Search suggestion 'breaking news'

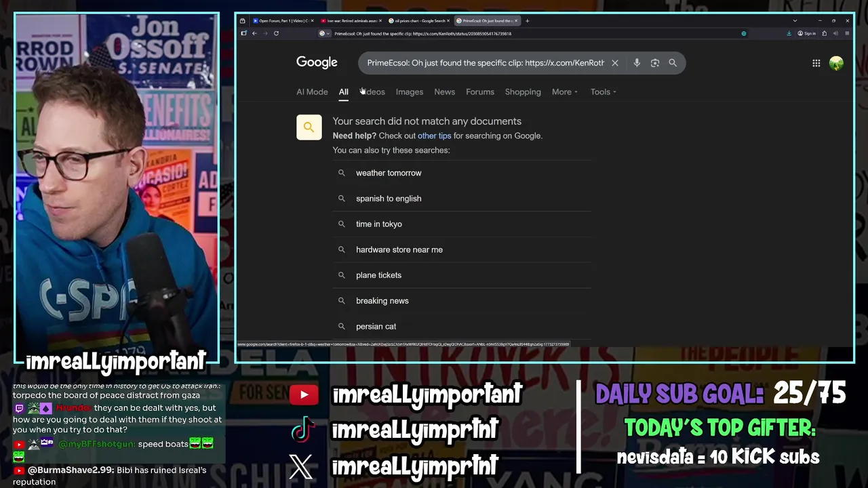(462, 301)
